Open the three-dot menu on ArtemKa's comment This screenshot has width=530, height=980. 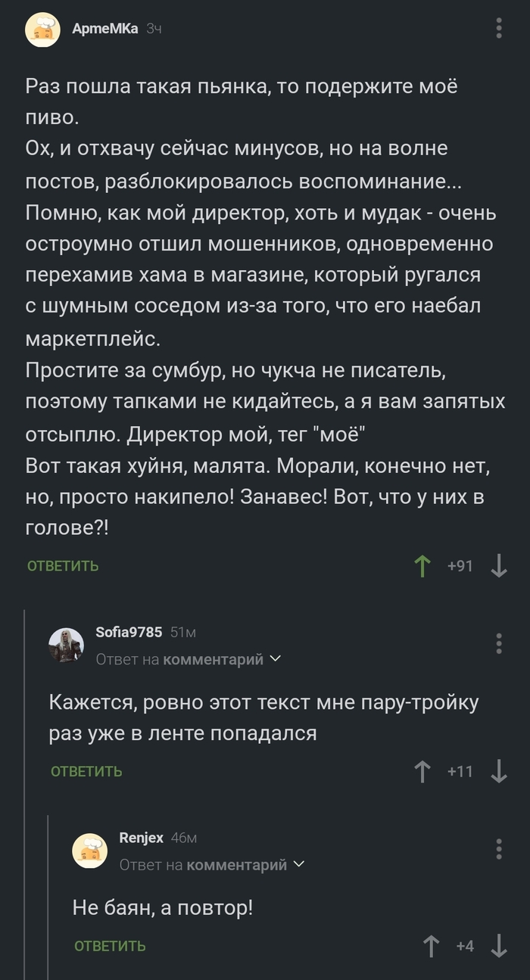click(x=497, y=27)
